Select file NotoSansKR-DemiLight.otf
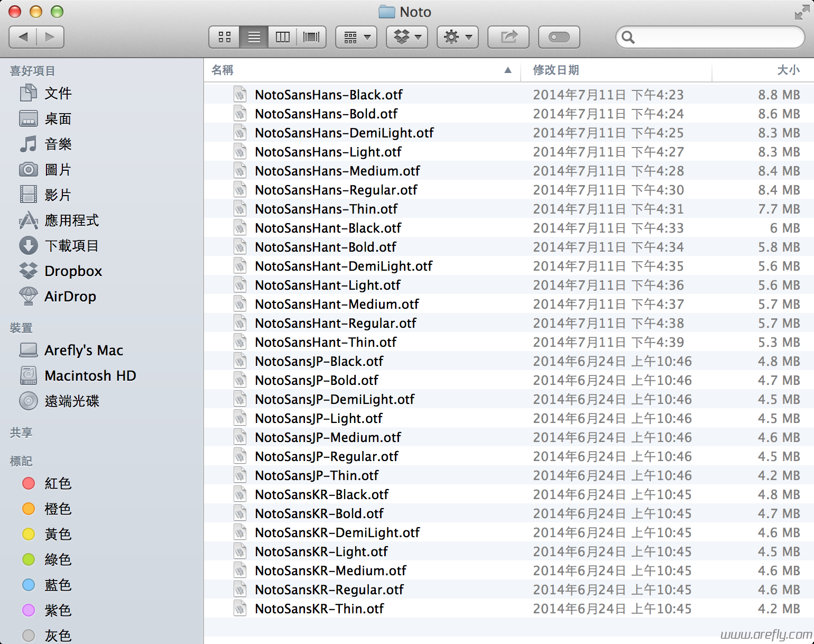 [508, 532]
